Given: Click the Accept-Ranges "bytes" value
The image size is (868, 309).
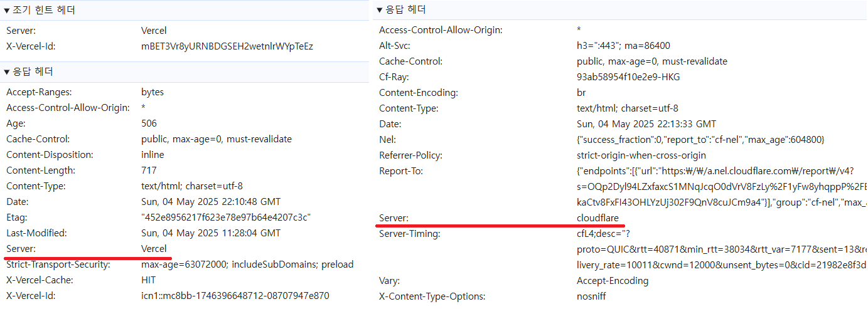Looking at the screenshot, I should pyautogui.click(x=153, y=92).
